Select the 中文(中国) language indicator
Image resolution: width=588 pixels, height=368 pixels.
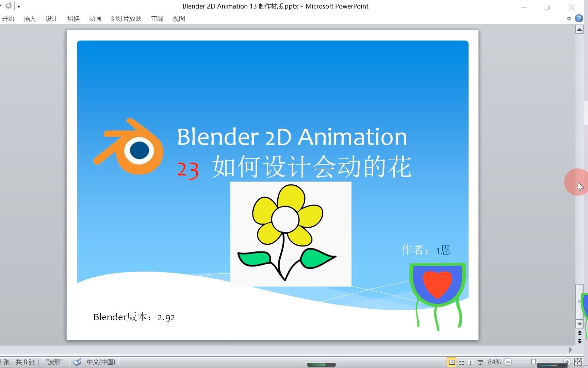[x=101, y=362]
